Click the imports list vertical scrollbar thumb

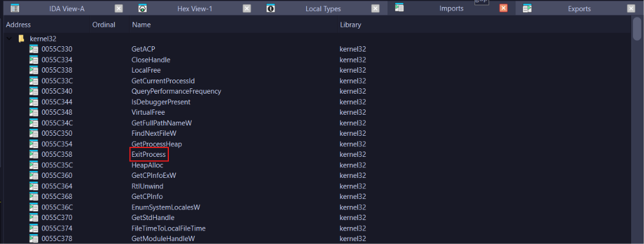637,29
